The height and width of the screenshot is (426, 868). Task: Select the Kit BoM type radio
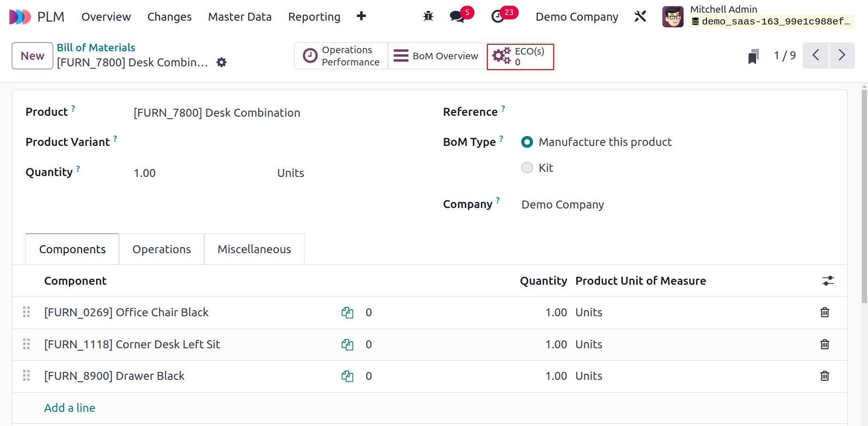[527, 168]
